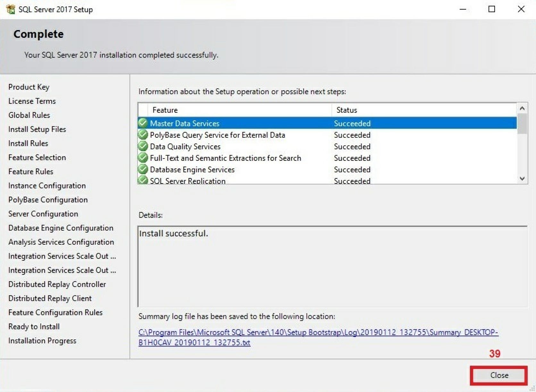Click the Feature Configuration Rules step
The image size is (536, 392).
pyautogui.click(x=55, y=313)
